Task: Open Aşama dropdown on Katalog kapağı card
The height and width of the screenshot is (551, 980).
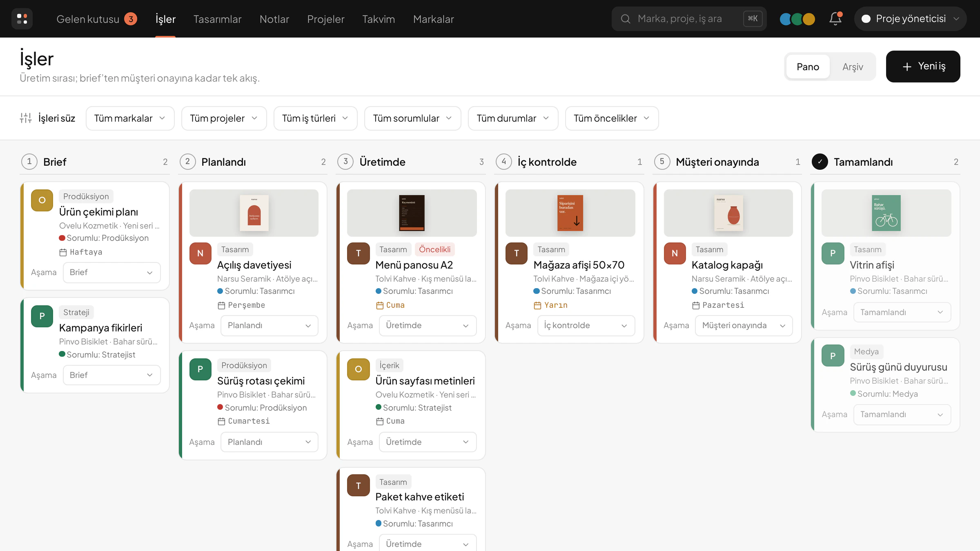Action: pyautogui.click(x=744, y=326)
